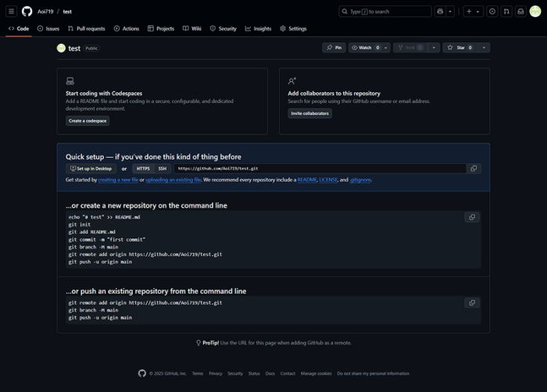
Task: Click the test repository breadcrumb
Action: coord(67,12)
